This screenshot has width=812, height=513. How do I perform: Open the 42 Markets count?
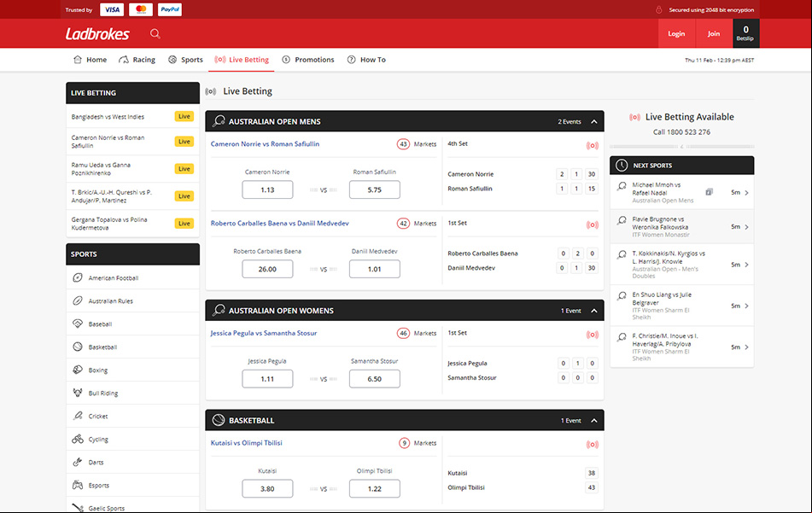point(403,223)
